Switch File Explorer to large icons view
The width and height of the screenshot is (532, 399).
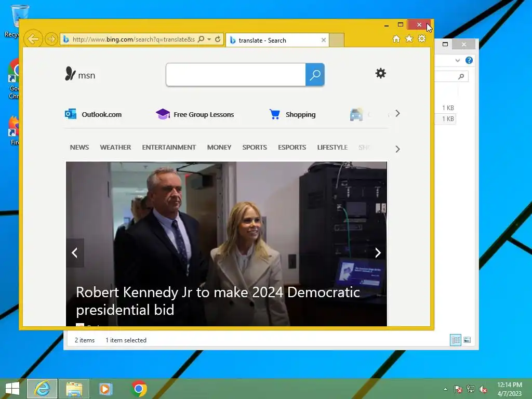(467, 340)
